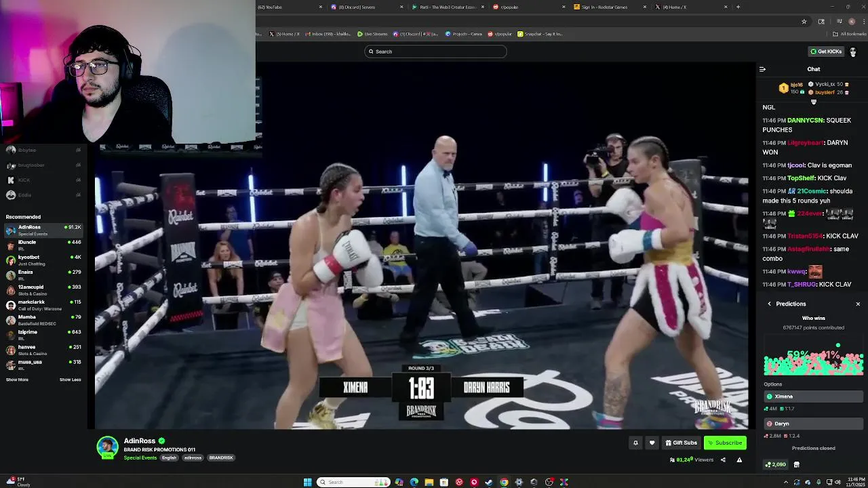Open the channel points gift shop icon
The width and height of the screenshot is (868, 488).
(796, 465)
